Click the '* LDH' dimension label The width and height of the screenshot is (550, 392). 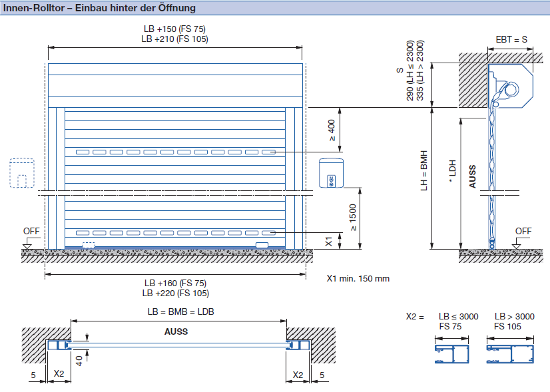point(451,170)
